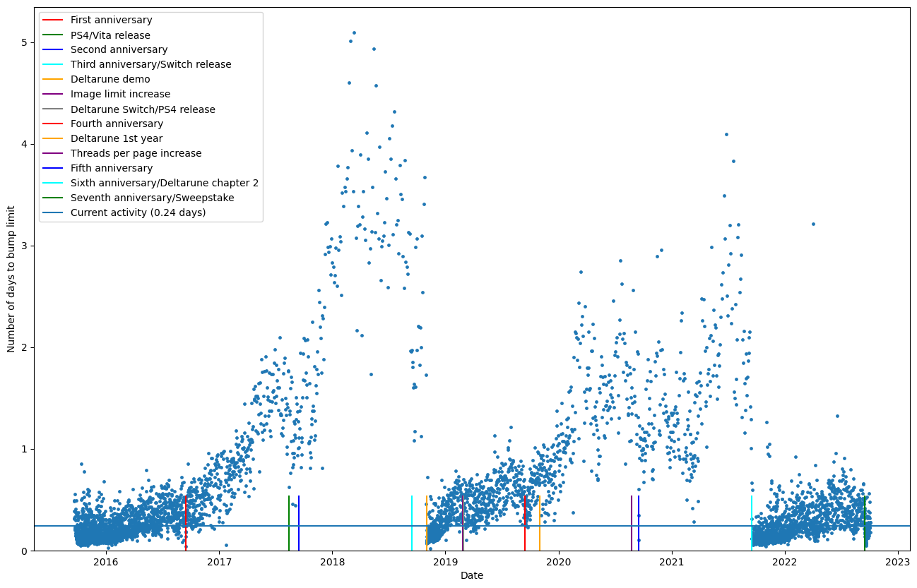Screen dimensions: 917x588
Task: Click the 2018 tick label on the x-axis
Action: [x=332, y=563]
